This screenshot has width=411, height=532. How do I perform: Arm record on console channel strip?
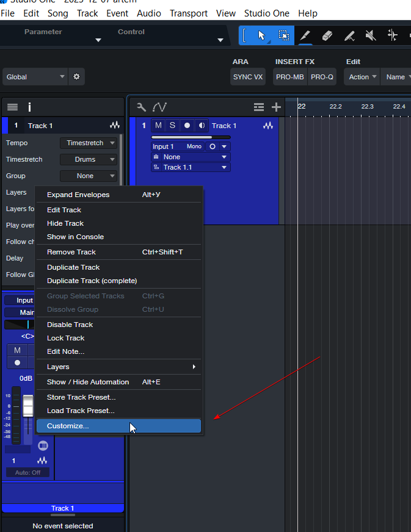(x=17, y=362)
